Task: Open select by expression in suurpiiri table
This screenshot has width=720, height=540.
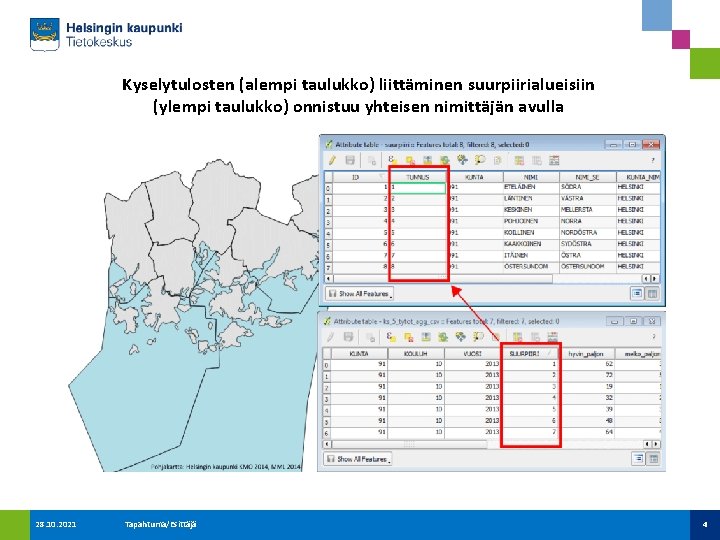Action: [x=393, y=160]
